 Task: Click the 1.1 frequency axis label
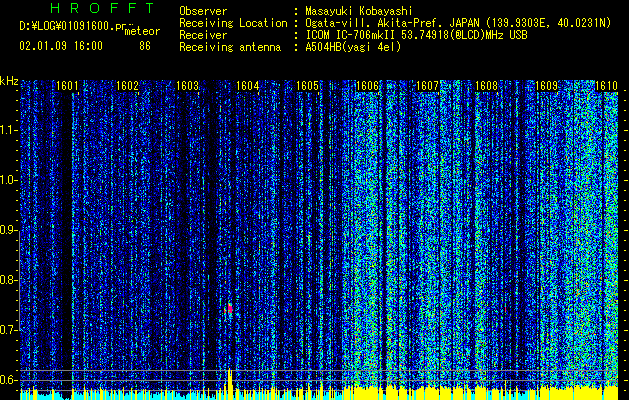click(8, 130)
